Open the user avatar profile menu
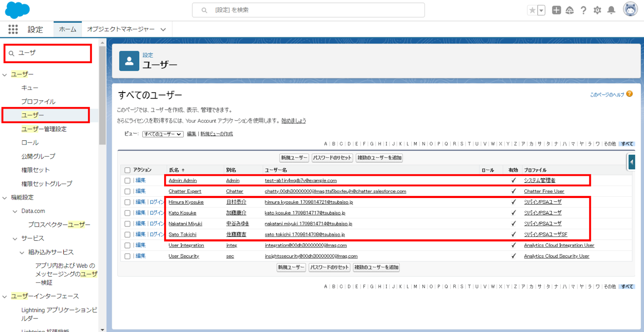Screen dimensions: 644x332 click(630, 9)
